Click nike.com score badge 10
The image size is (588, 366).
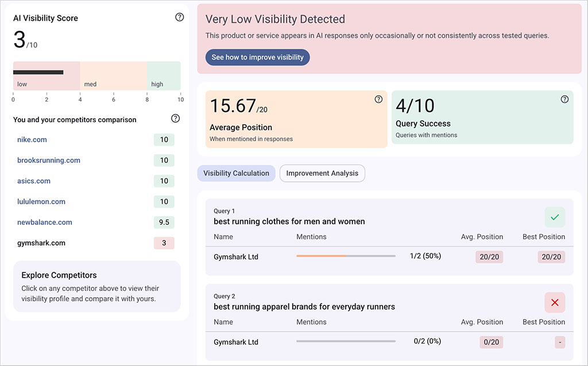(x=164, y=140)
